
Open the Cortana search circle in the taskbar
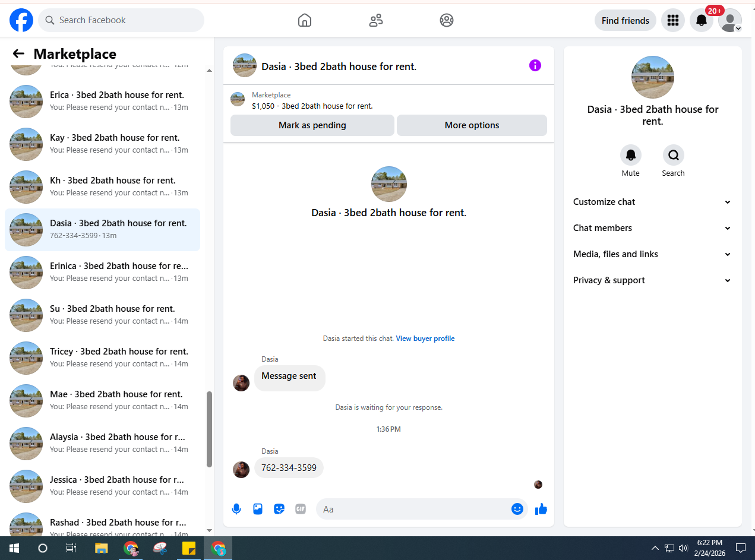tap(43, 548)
